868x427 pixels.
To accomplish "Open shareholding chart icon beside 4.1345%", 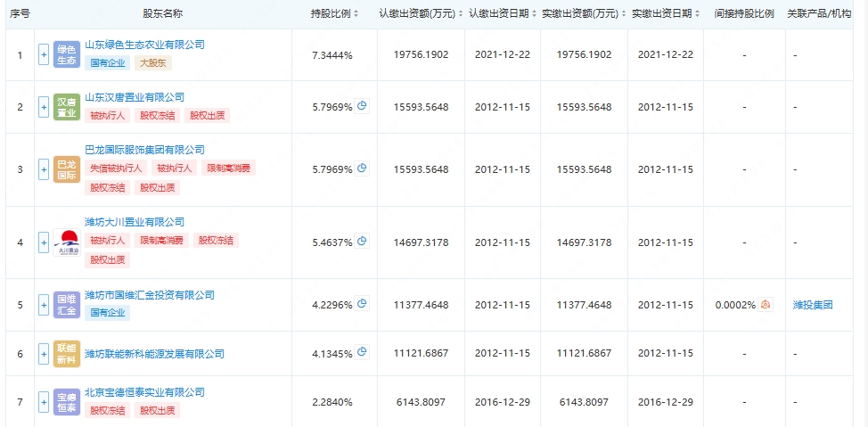I will coord(362,352).
